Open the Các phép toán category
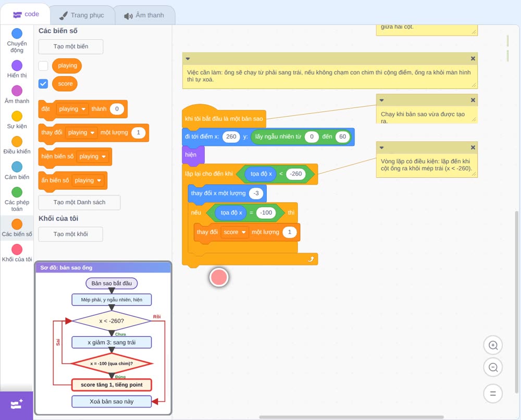 click(x=17, y=200)
